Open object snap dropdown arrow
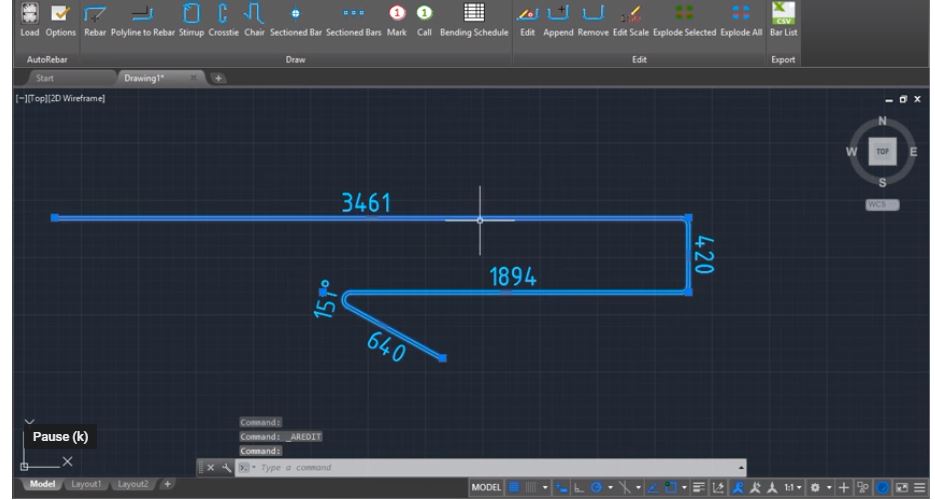Screen dimensions: 935x500 (684, 487)
